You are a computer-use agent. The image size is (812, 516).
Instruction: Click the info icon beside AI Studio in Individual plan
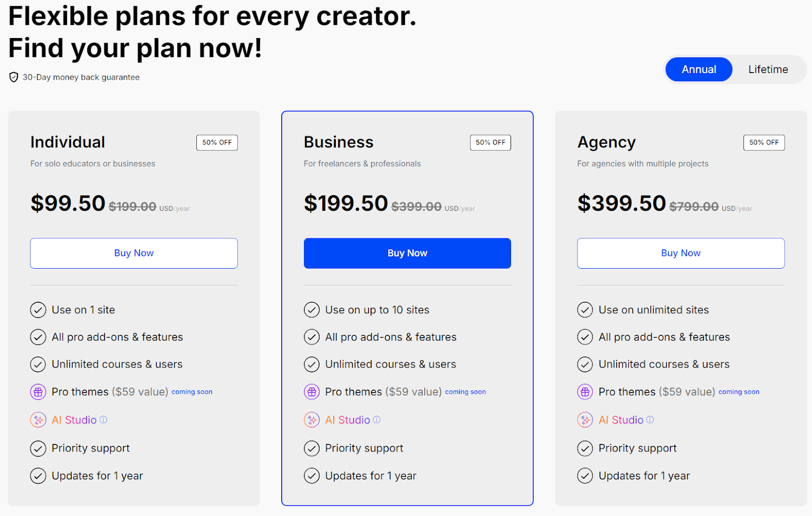(x=103, y=420)
